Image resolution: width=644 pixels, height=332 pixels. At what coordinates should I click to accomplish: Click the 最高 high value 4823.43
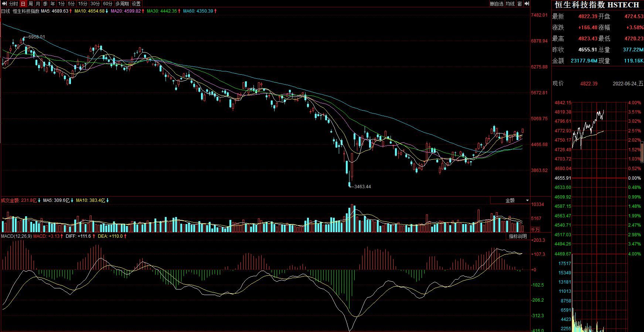588,39
